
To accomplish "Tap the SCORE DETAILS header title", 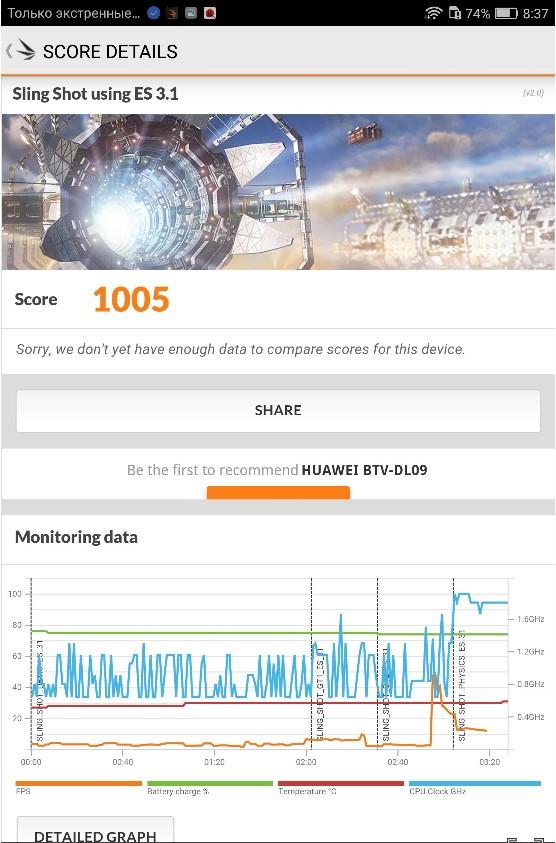I will 110,52.
